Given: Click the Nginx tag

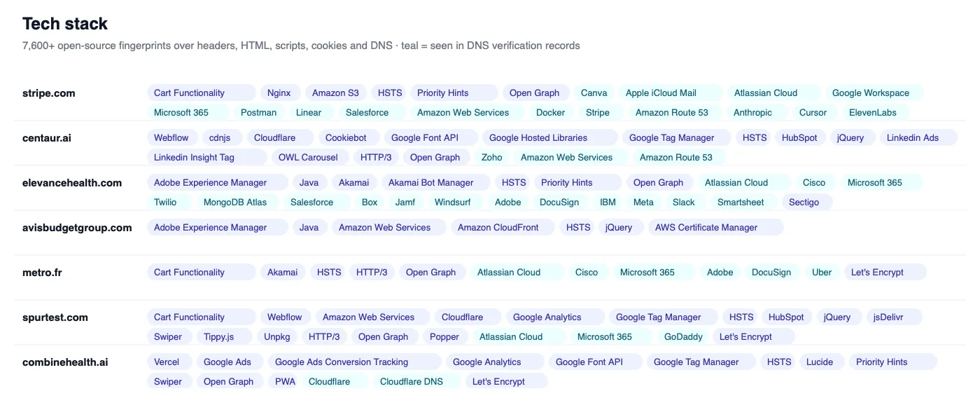Looking at the screenshot, I should 281,93.
